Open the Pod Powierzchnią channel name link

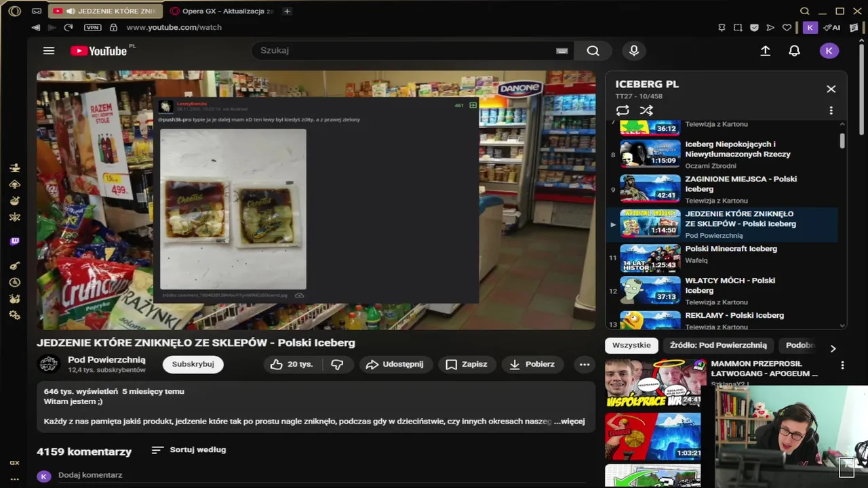point(106,360)
